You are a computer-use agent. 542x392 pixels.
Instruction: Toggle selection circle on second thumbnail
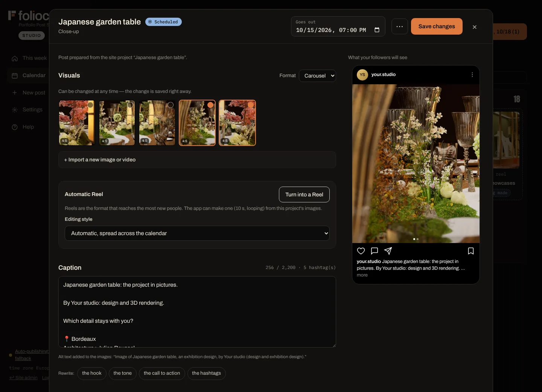point(130,105)
